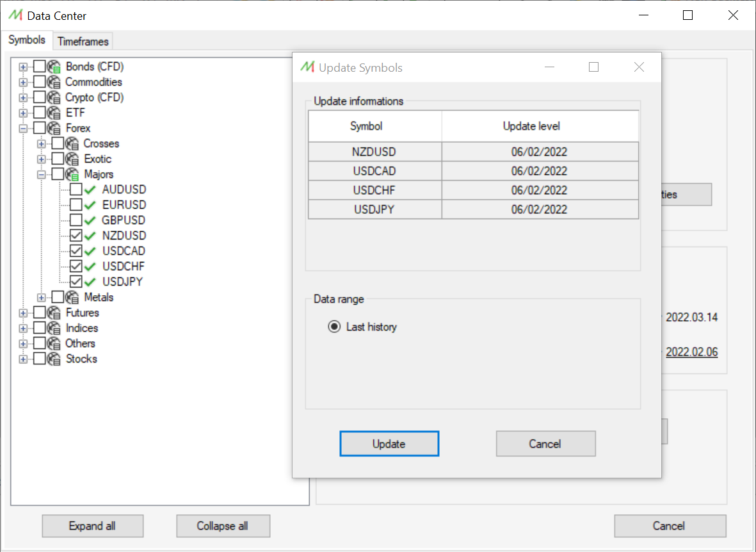
Task: Click the Crypto (CFD) globe icon
Action: coord(54,97)
